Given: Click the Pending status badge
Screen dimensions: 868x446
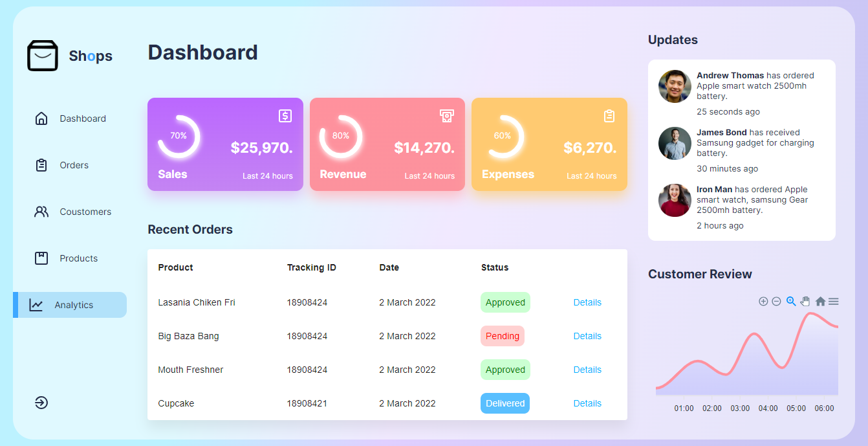Looking at the screenshot, I should tap(503, 335).
